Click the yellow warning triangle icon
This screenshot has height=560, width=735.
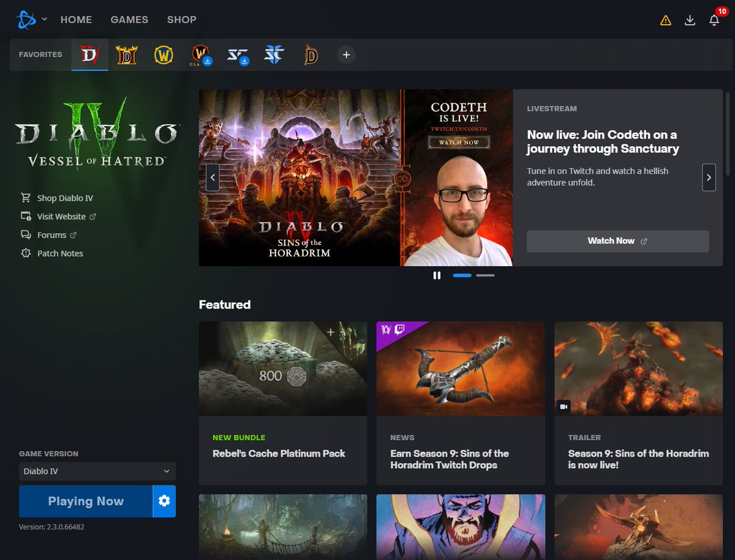(x=666, y=20)
